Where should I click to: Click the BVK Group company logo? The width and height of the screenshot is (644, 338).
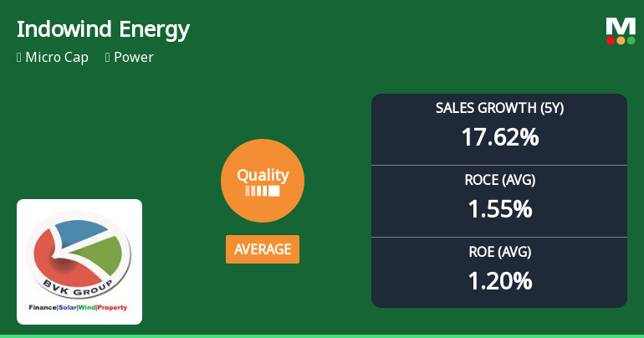tap(79, 262)
